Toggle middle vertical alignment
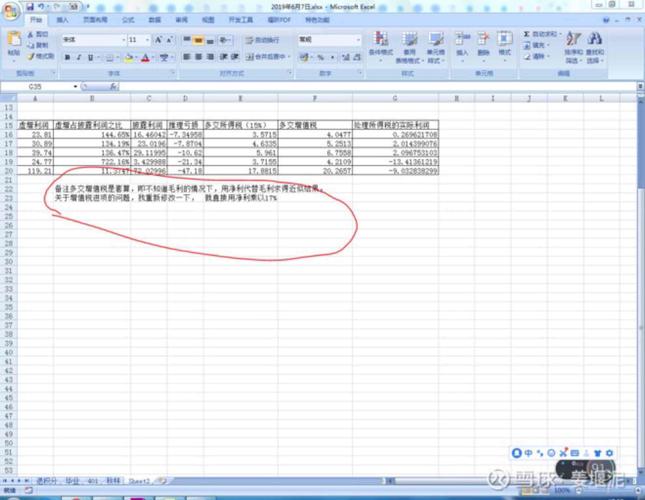 pyautogui.click(x=198, y=40)
